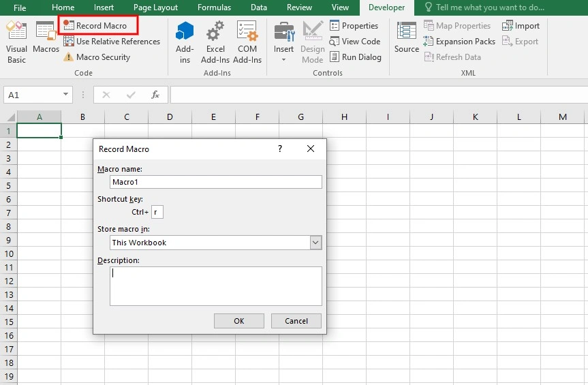Expand the Name Box dropdown arrow

coord(65,95)
